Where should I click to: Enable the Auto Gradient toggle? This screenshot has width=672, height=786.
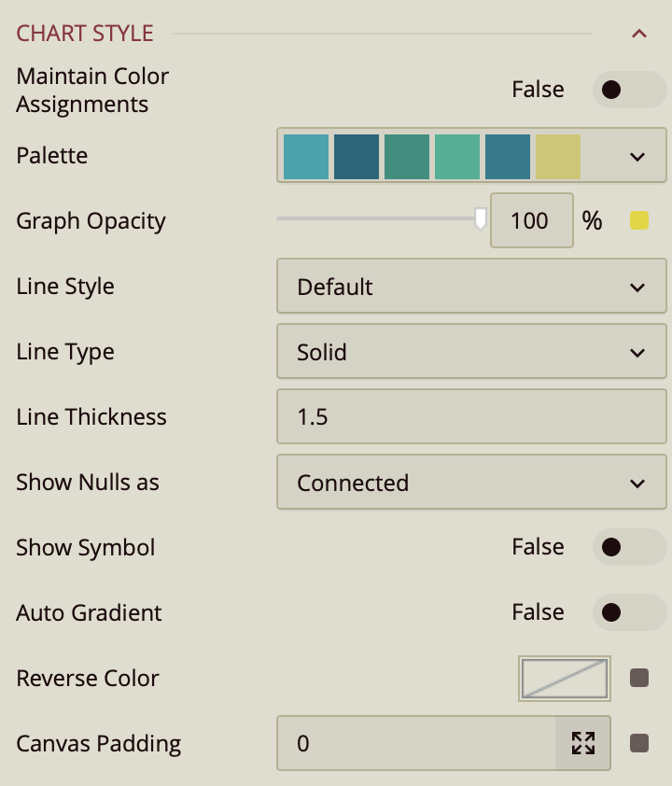629,612
